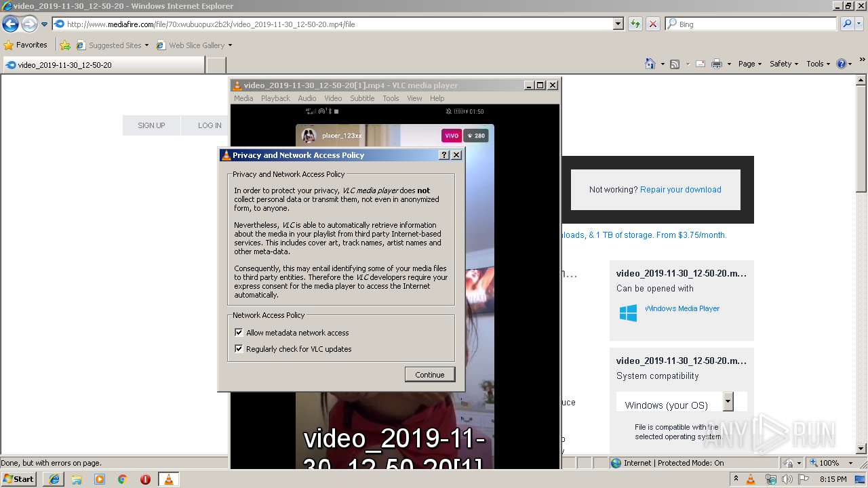
Task: Open VLC Video menu
Action: click(333, 98)
